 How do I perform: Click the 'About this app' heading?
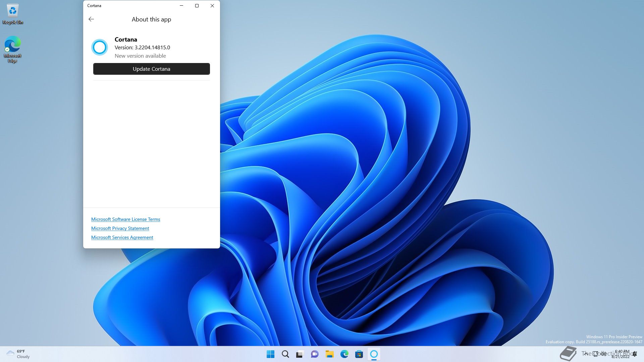coord(152,19)
